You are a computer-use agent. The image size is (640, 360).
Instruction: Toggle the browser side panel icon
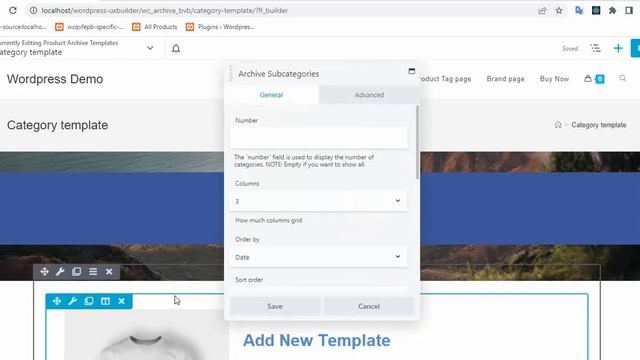pos(629,11)
